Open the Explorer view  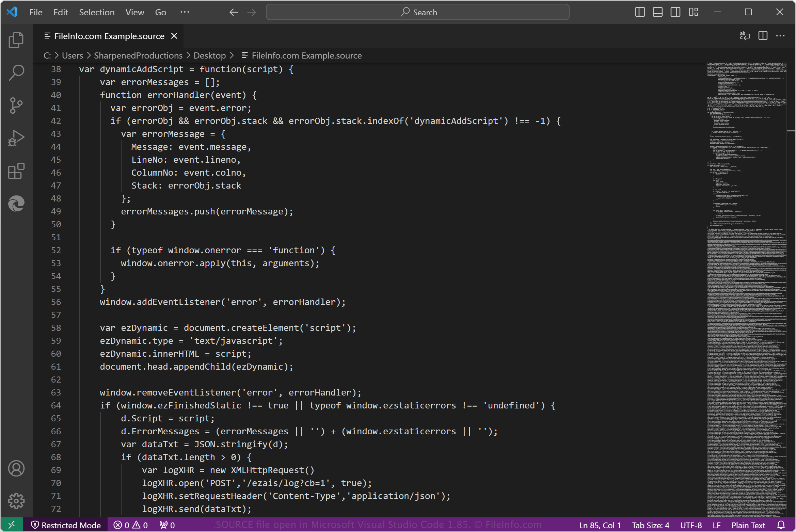pos(16,40)
